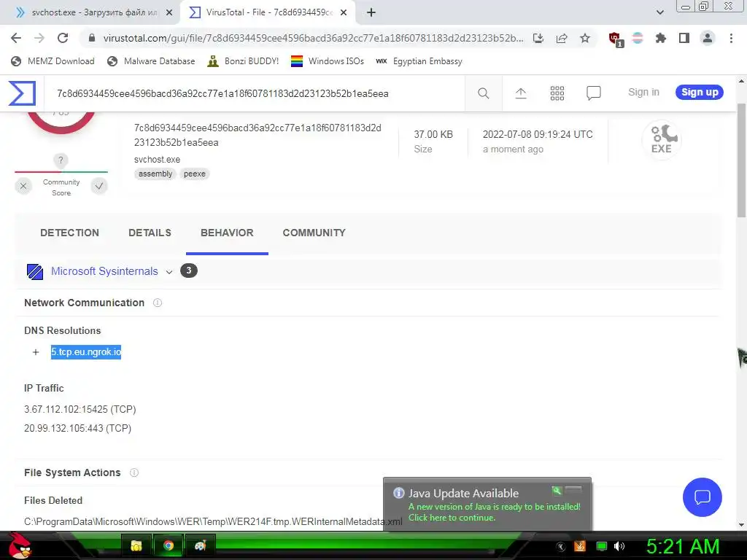Click the Microsoft Sysinternals link

pyautogui.click(x=104, y=271)
